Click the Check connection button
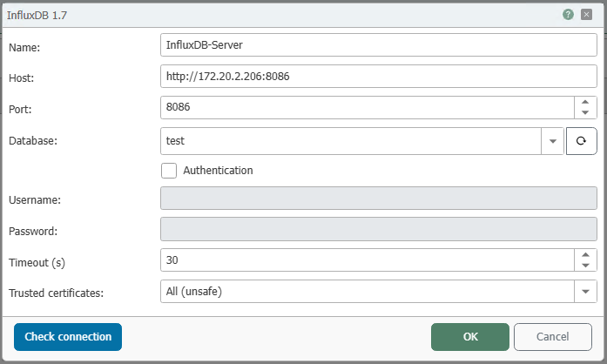The image size is (607, 364). (68, 337)
